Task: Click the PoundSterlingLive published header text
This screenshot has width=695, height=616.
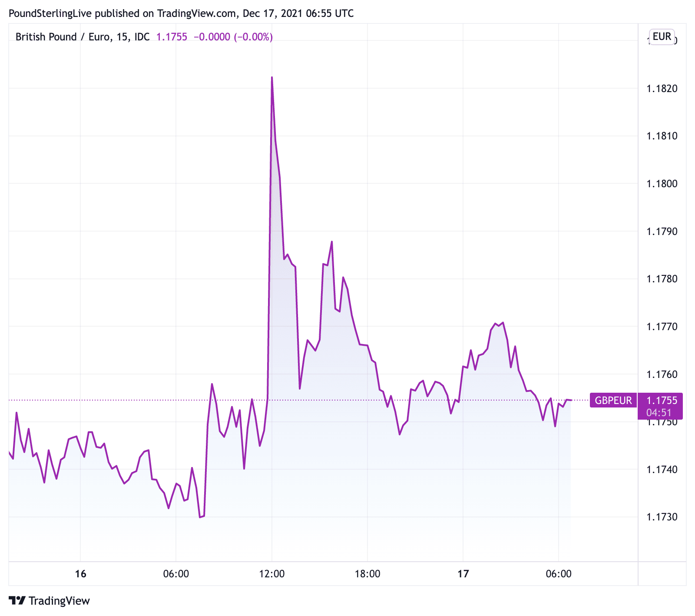Action: coord(181,13)
